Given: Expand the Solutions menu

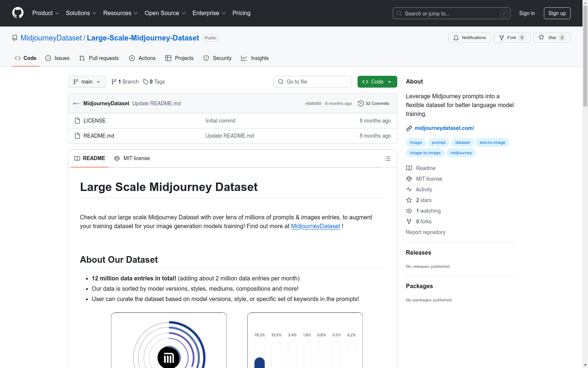Looking at the screenshot, I should (x=81, y=13).
